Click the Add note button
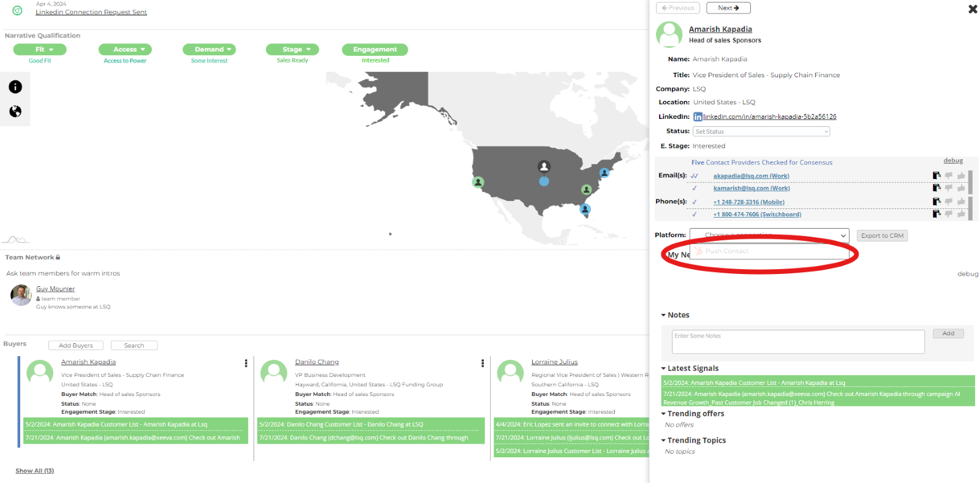 tap(948, 333)
